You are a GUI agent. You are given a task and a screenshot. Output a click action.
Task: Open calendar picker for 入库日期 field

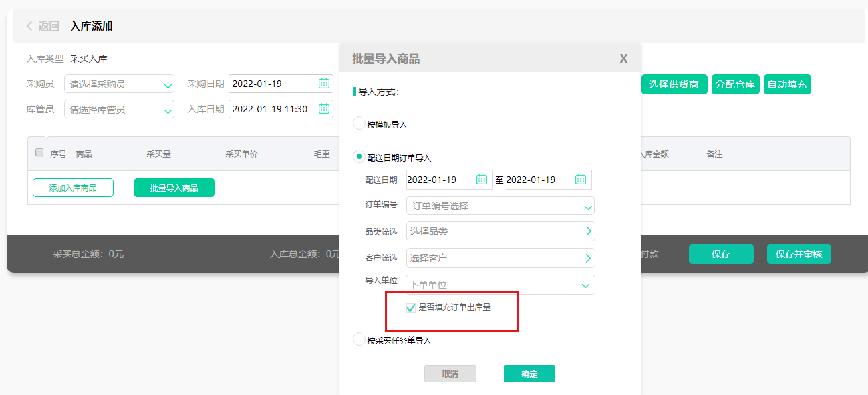point(325,108)
